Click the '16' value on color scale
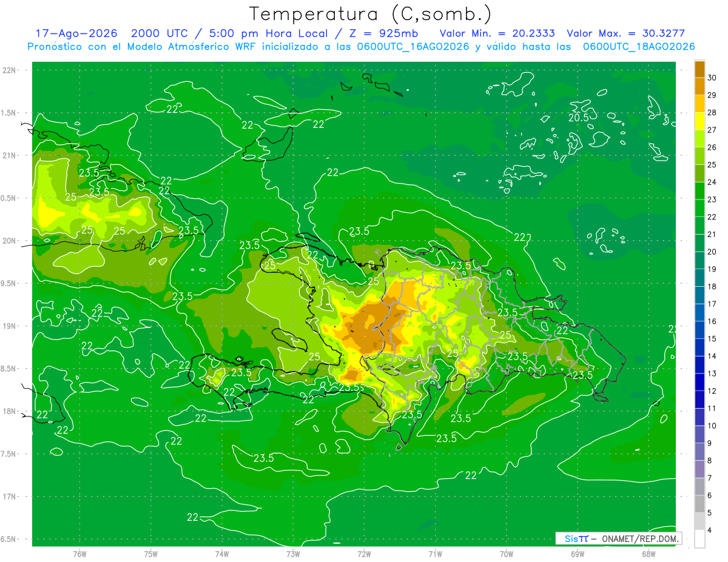This screenshot has height=562, width=728. click(712, 321)
